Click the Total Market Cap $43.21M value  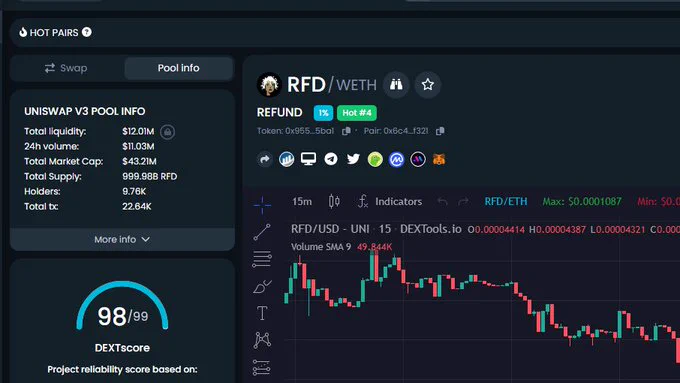click(x=139, y=161)
